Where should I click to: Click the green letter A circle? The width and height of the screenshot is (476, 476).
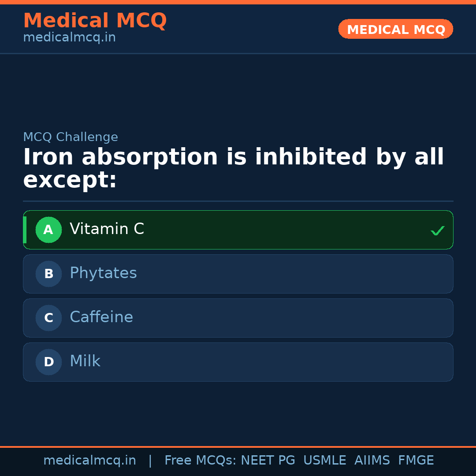[x=48, y=230]
